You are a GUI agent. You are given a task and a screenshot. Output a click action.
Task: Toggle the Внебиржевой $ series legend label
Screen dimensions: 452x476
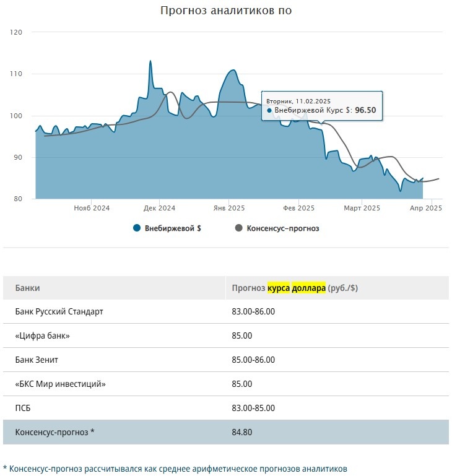click(173, 228)
